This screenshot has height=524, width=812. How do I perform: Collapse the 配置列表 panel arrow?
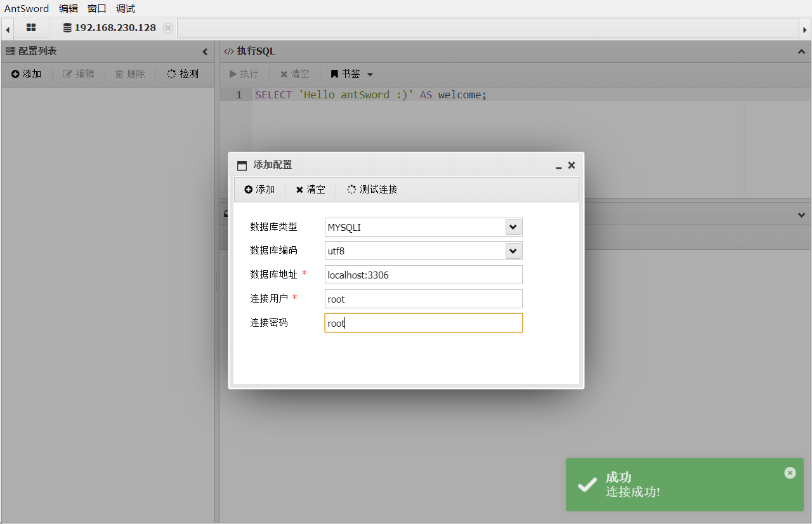[205, 51]
